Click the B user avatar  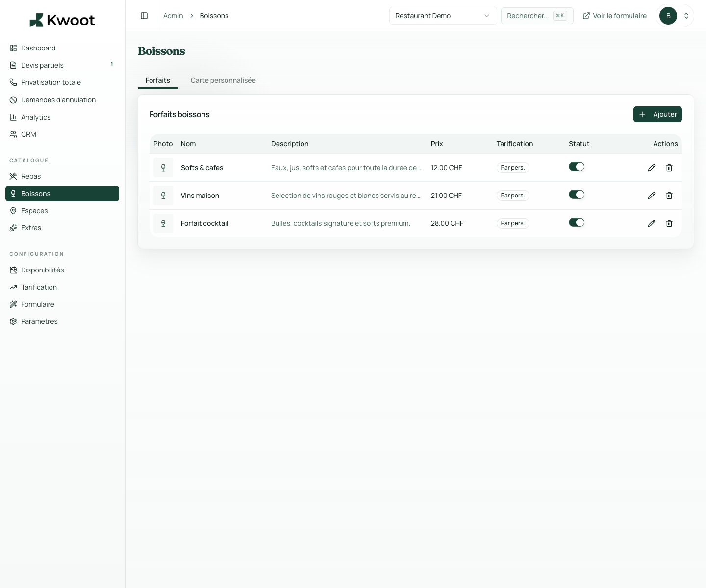coord(668,16)
